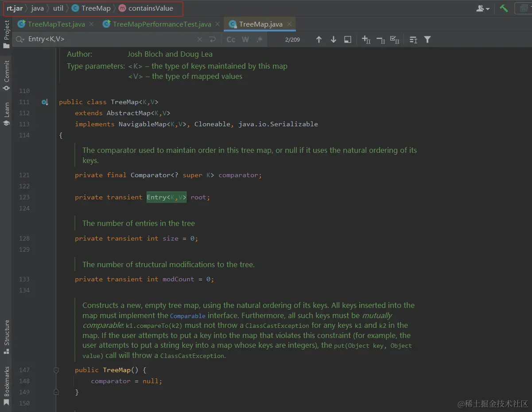
Task: Click 'comparator = null;' on line 148
Action: click(127, 381)
